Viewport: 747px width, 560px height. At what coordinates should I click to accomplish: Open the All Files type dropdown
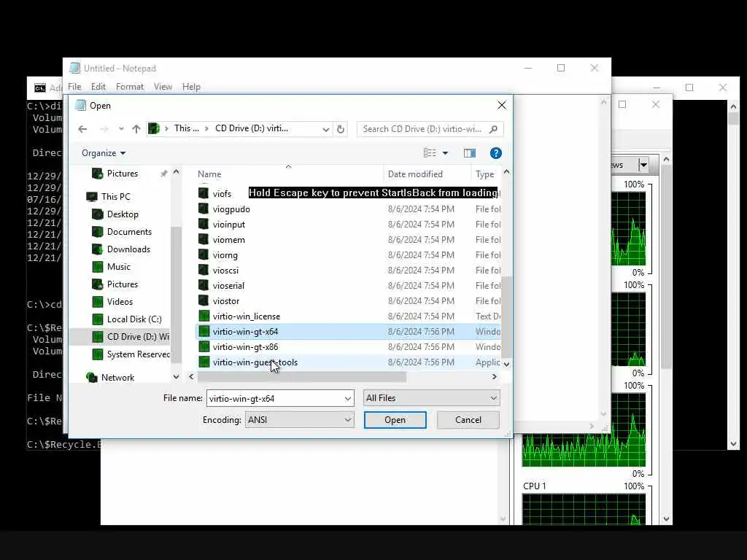pyautogui.click(x=494, y=398)
